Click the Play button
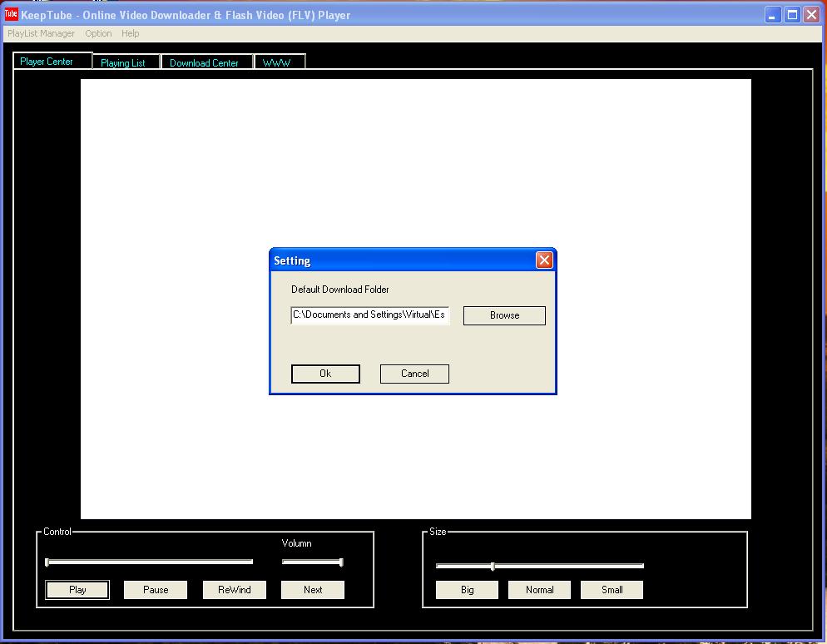The width and height of the screenshot is (827, 644). pyautogui.click(x=77, y=590)
